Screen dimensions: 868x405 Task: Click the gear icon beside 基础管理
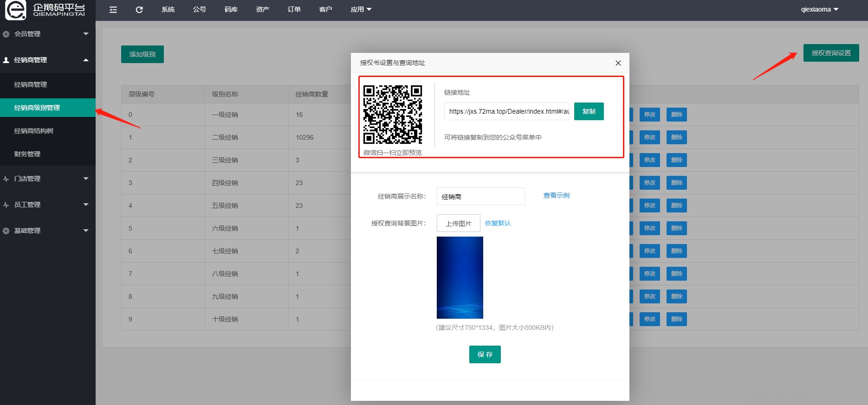(6, 231)
